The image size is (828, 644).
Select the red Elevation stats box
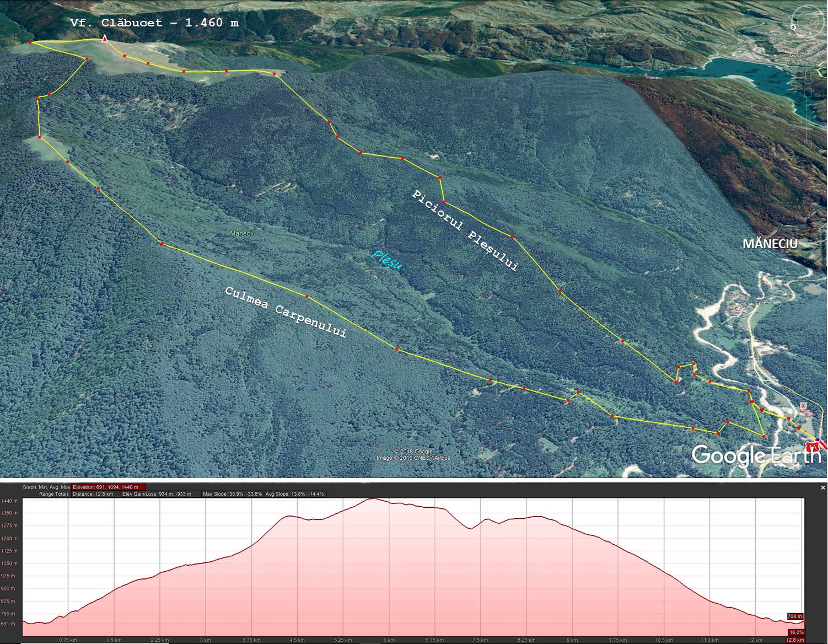point(109,487)
